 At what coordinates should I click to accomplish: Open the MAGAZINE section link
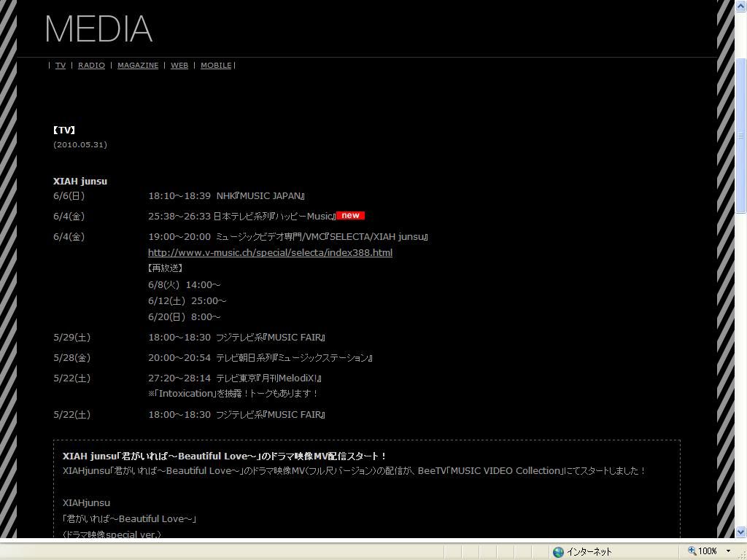(138, 65)
